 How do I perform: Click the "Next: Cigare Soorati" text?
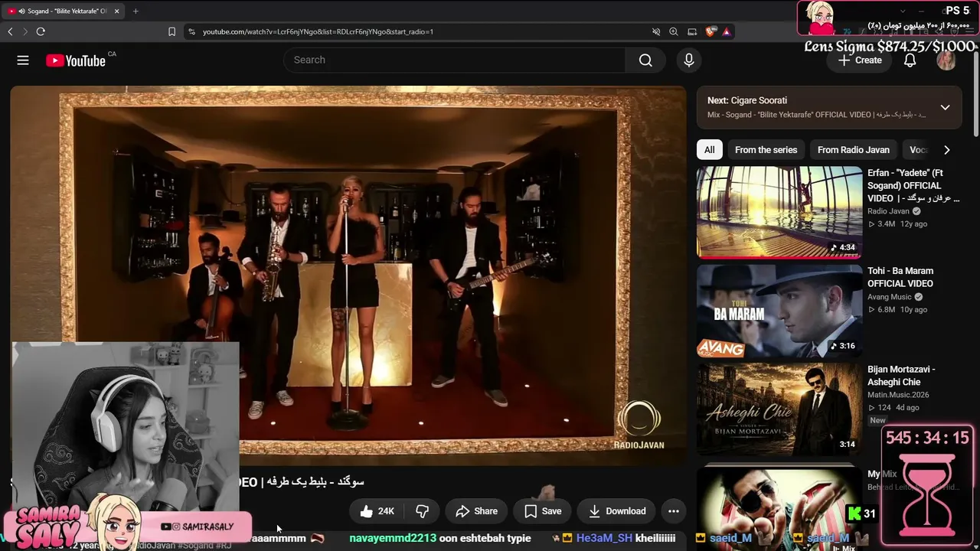[747, 100]
